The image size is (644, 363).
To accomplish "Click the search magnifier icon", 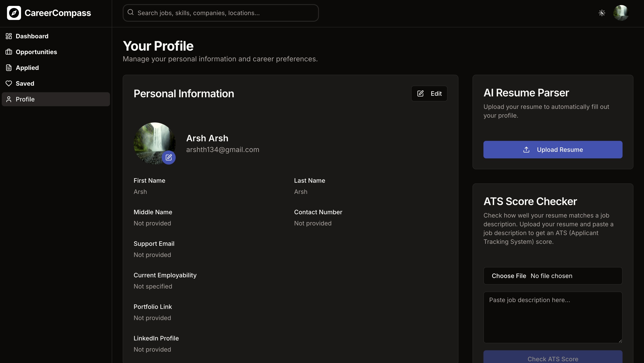I will (x=131, y=12).
